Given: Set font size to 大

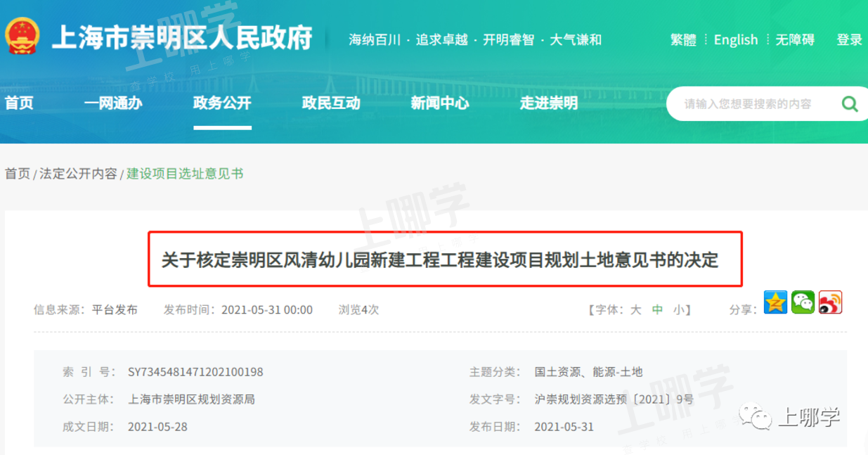Looking at the screenshot, I should point(635,309).
